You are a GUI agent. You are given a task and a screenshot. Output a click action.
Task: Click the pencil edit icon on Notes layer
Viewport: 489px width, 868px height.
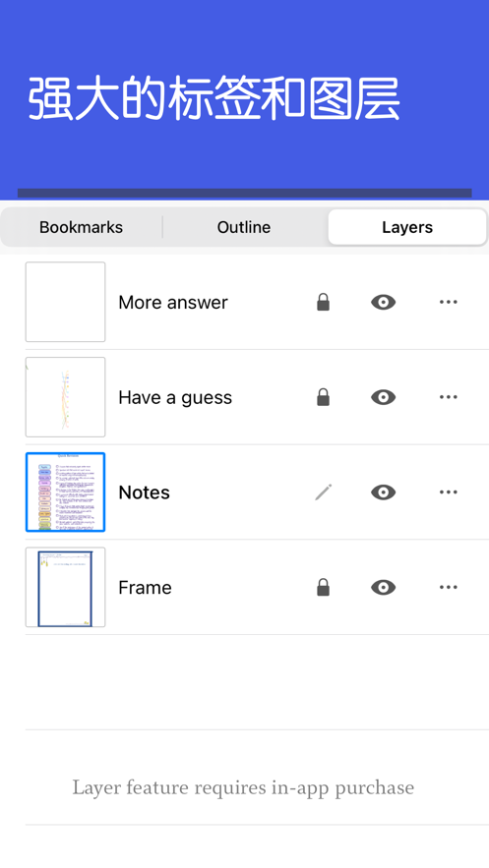[324, 492]
